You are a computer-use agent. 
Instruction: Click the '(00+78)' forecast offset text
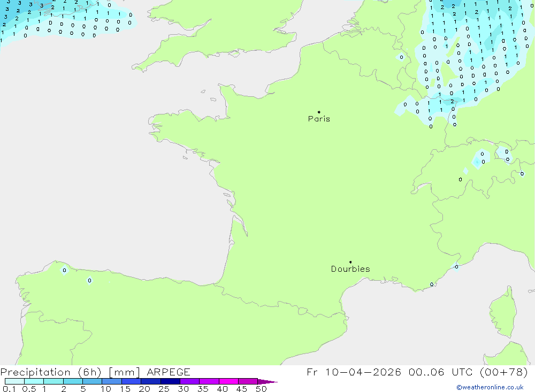[504, 372]
